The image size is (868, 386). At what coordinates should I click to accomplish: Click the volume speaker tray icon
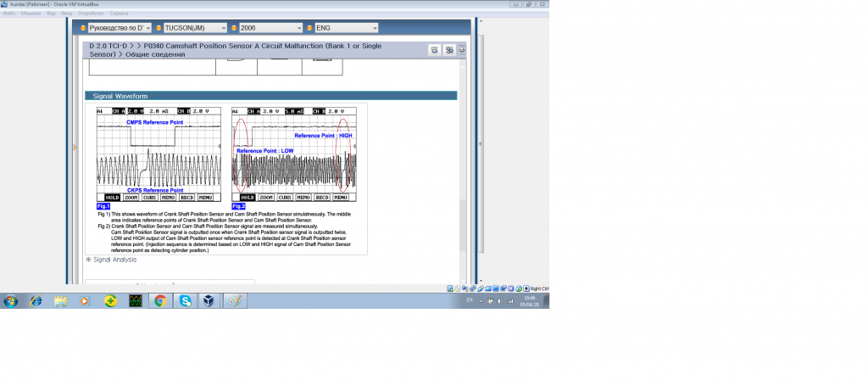tap(500, 300)
